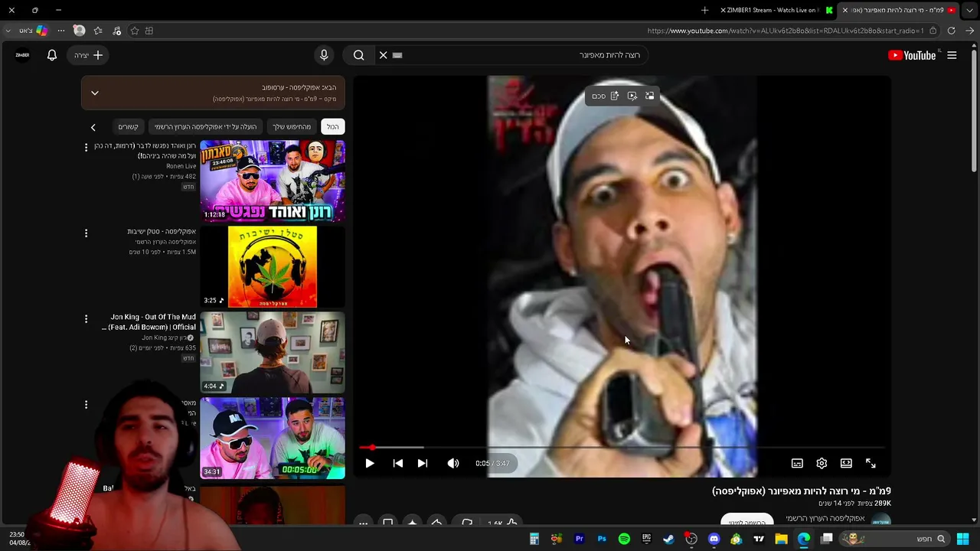This screenshot has height=551, width=980.
Task: Open the browser profile avatar
Action: (79, 31)
